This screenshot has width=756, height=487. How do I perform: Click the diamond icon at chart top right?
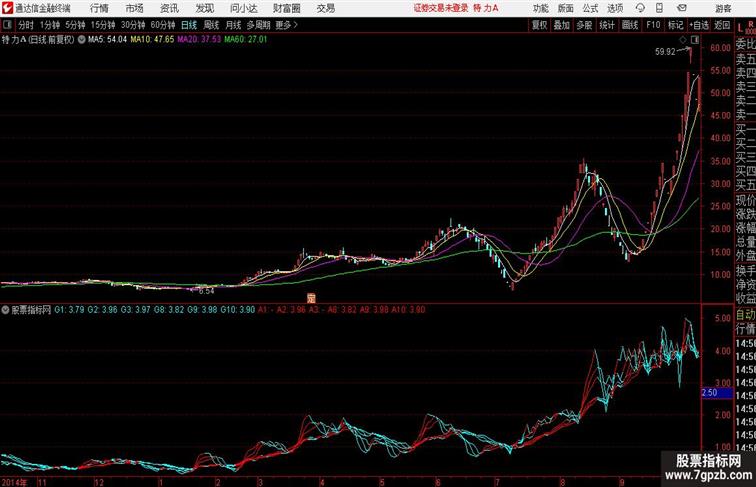[683, 40]
